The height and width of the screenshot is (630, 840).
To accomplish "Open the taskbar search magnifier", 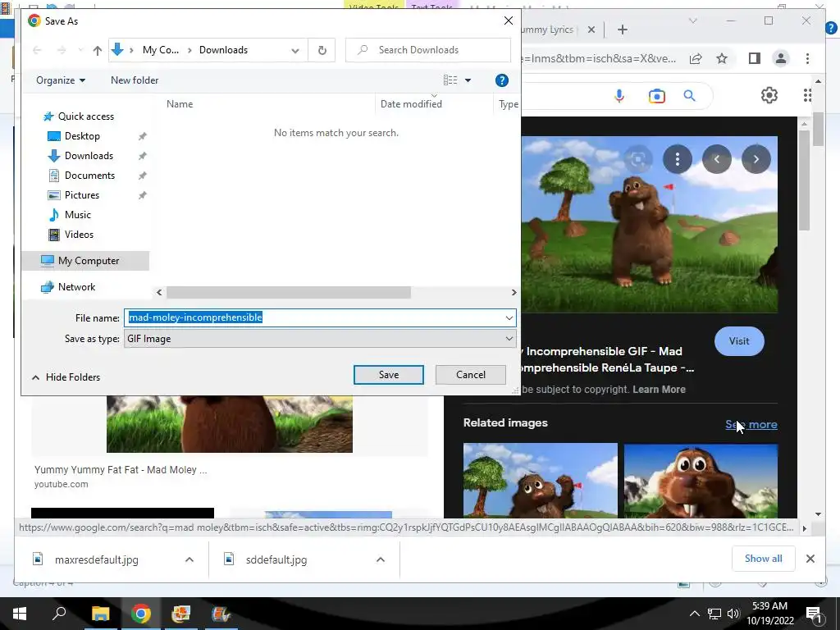I will click(59, 614).
